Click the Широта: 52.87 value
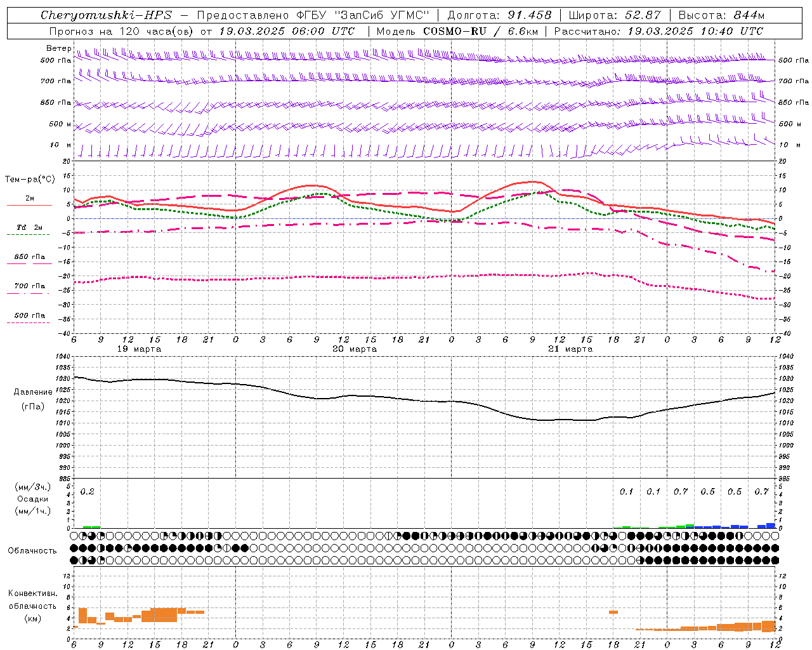This screenshot has height=650, width=812. click(x=615, y=15)
